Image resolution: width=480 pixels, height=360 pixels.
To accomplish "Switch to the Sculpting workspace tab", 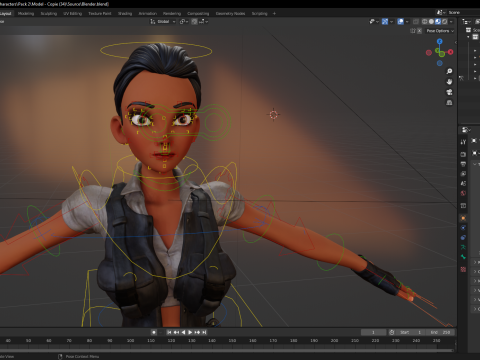I will (x=49, y=14).
